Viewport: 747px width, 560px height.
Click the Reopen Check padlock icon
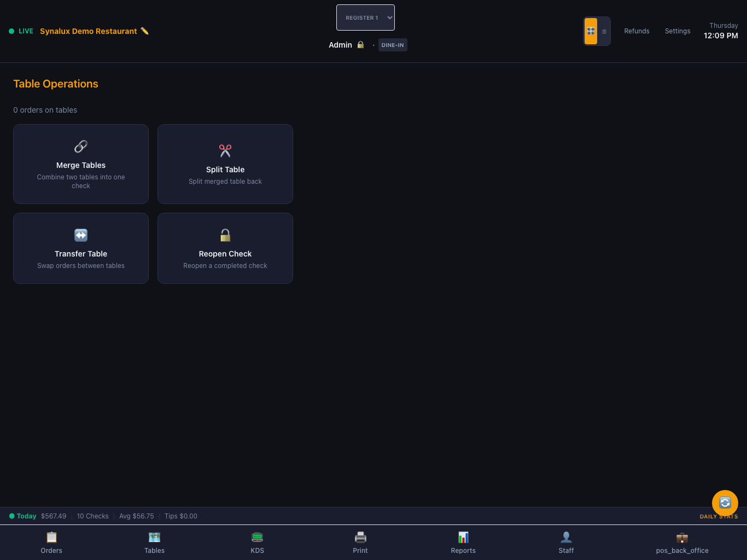[225, 235]
